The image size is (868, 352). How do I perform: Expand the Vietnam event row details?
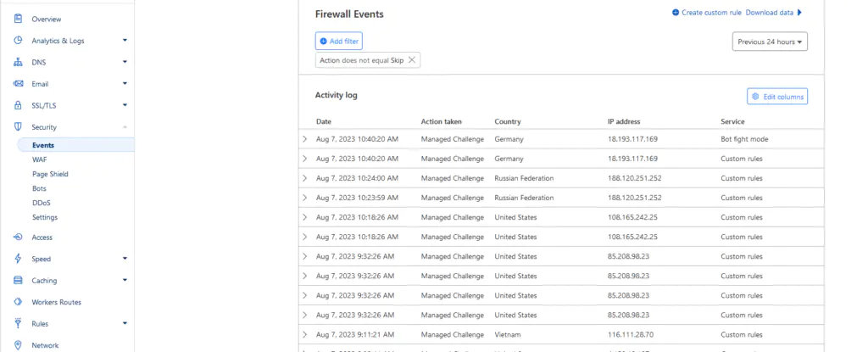[305, 336]
